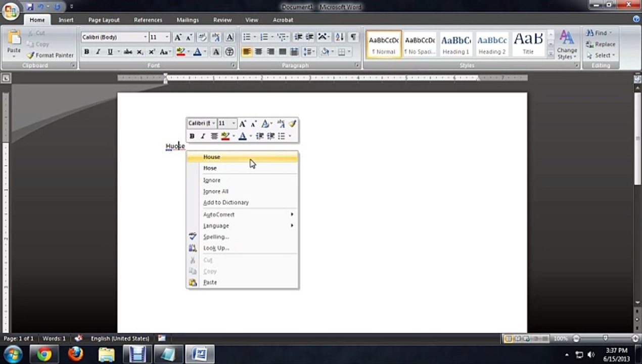Click Find in Editing group
642x364 pixels.
click(x=600, y=33)
